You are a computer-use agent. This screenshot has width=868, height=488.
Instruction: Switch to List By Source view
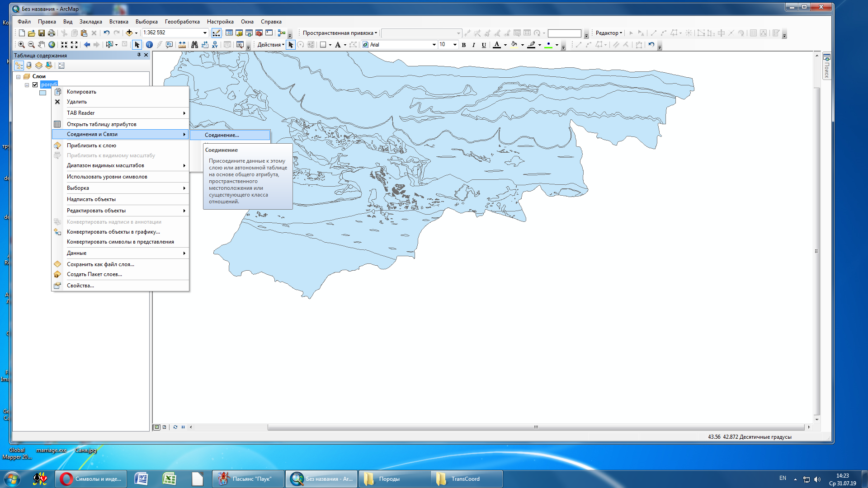29,66
